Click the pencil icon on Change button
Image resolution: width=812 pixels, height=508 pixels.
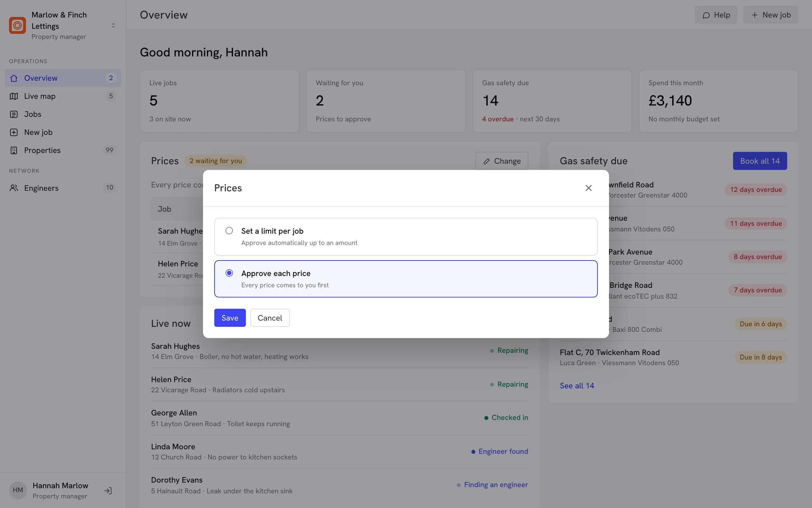coord(487,161)
